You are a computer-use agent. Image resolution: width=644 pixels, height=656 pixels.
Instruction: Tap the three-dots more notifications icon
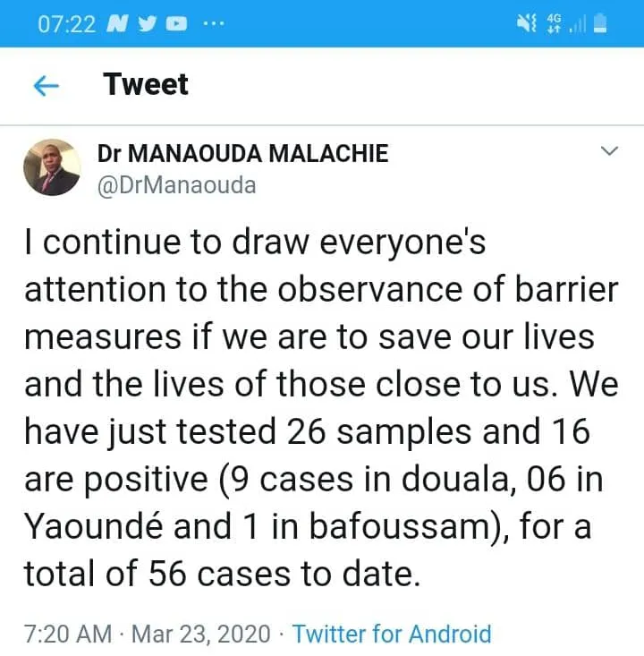[214, 23]
